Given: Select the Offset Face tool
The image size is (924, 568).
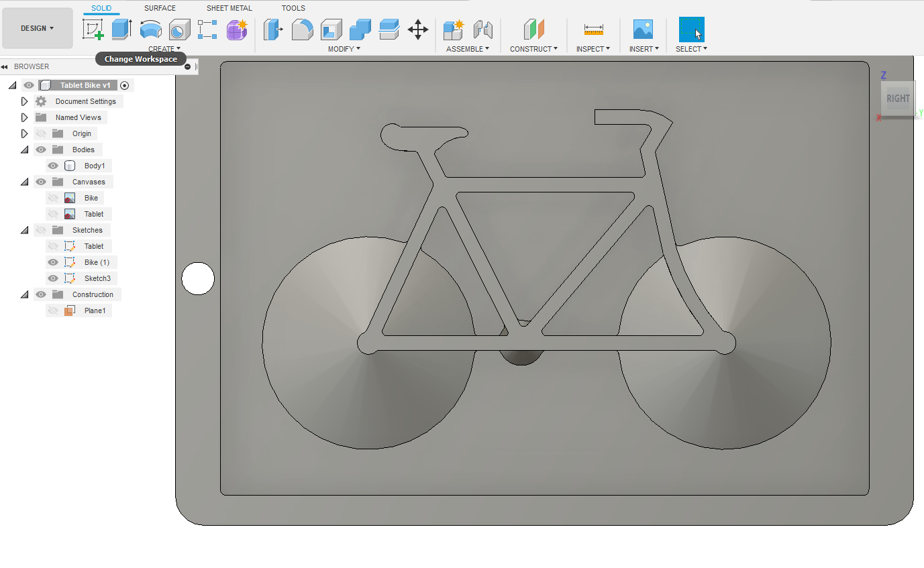Looking at the screenshot, I should click(x=389, y=30).
